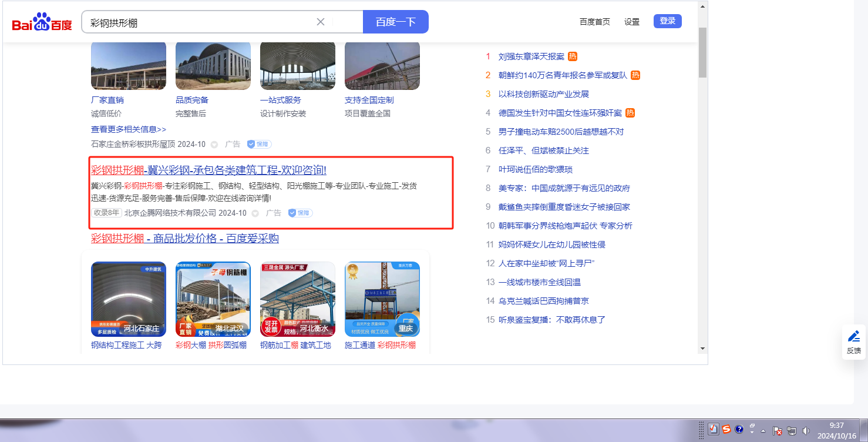The image size is (868, 442).
Task: Click 钢筋加工棚 建筑工地 product link
Action: click(x=295, y=345)
